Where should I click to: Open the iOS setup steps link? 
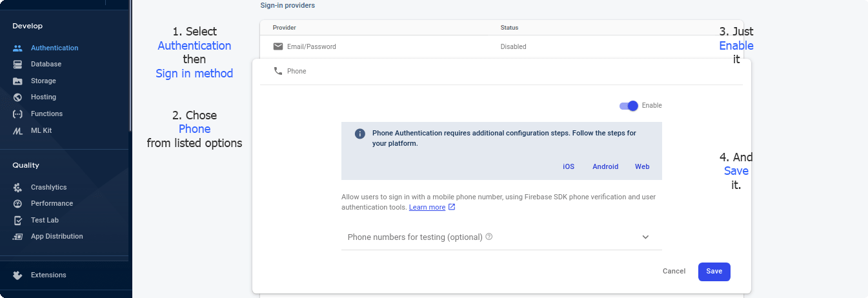point(569,166)
